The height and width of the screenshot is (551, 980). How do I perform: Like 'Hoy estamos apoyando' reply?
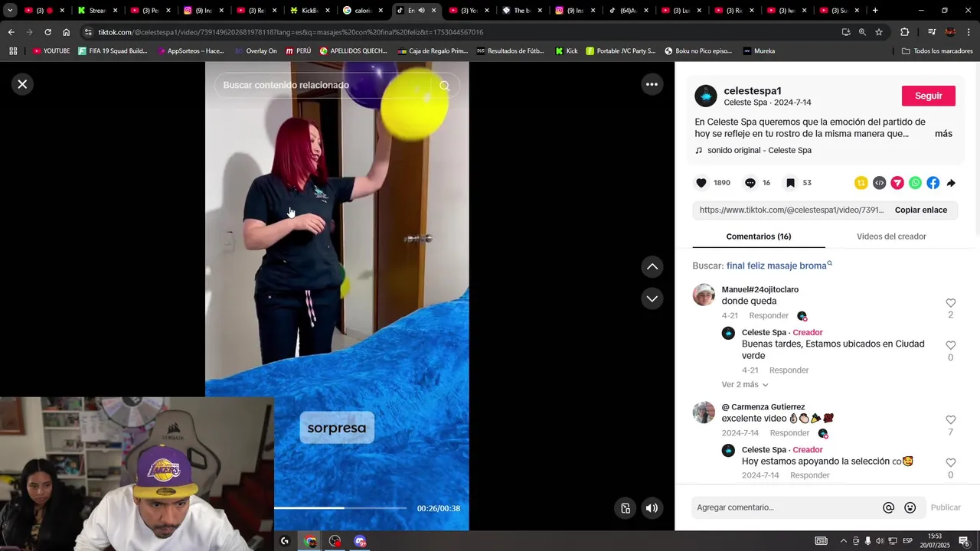(950, 463)
